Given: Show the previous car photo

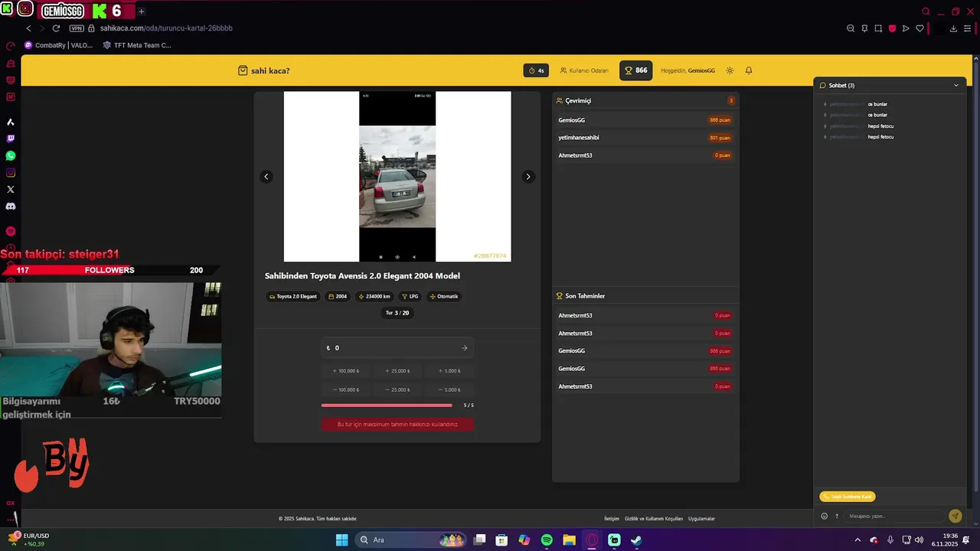Looking at the screenshot, I should click(266, 177).
